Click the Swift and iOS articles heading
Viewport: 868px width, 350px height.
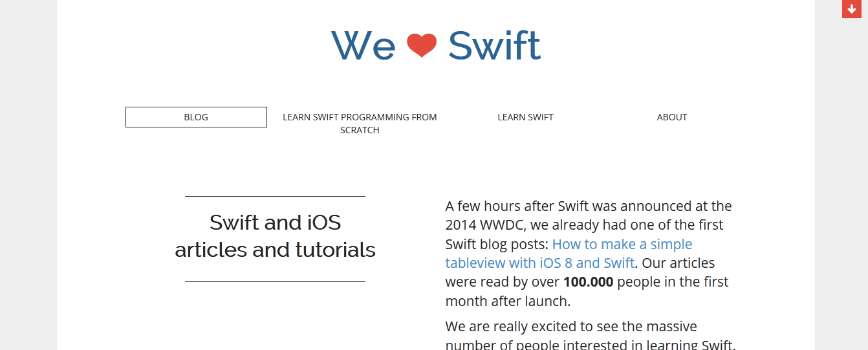click(275, 236)
